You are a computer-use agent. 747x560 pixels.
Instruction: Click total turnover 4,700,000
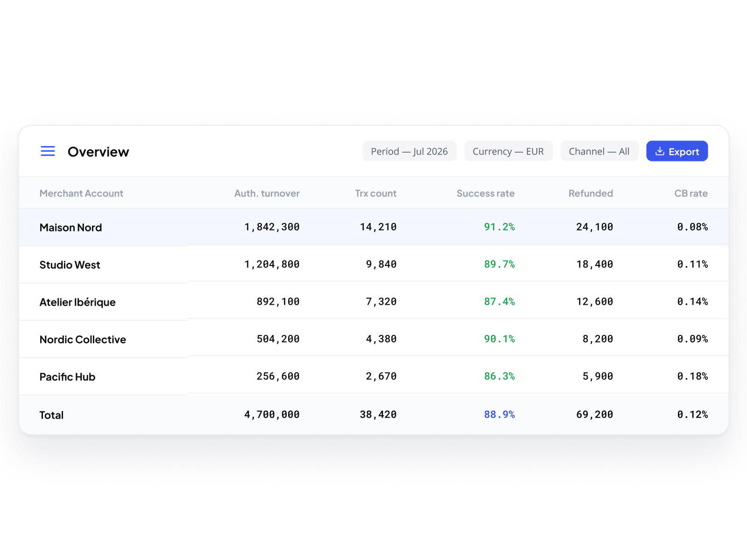point(272,415)
